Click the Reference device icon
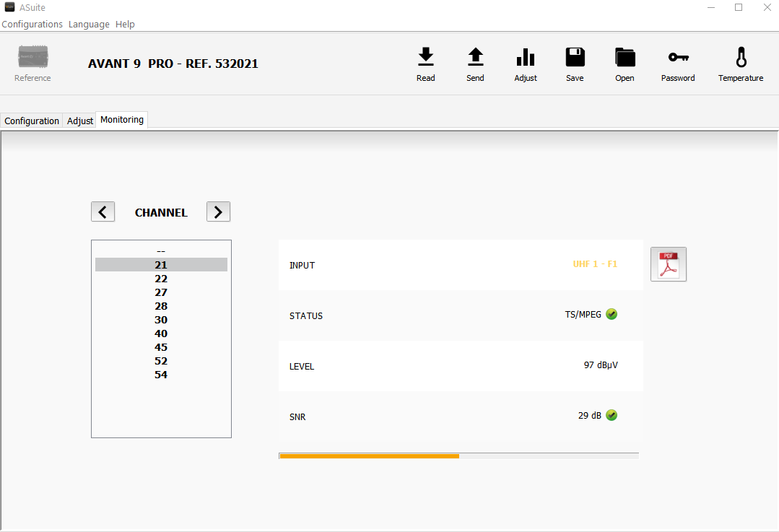The width and height of the screenshot is (779, 532). [x=32, y=56]
